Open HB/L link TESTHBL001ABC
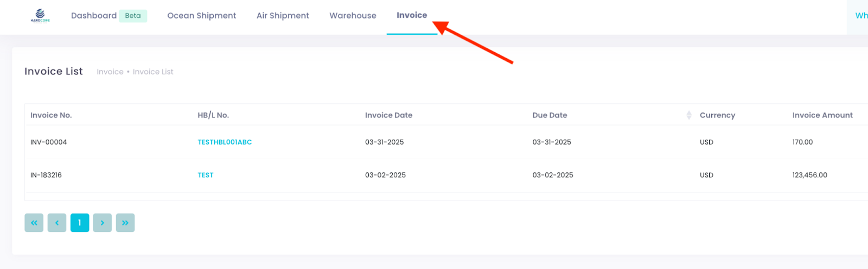Viewport: 868px width, 269px height. coord(225,142)
